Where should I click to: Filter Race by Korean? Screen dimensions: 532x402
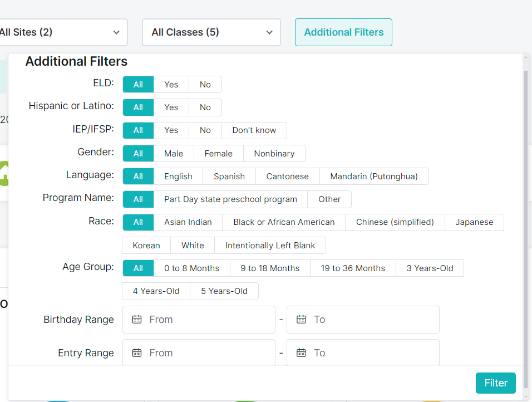146,245
